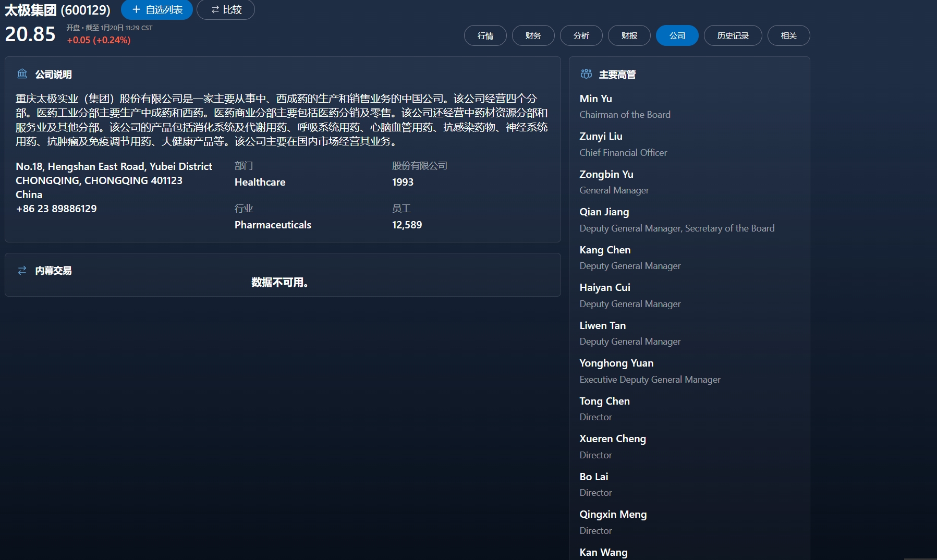This screenshot has width=937, height=560.
Task: Click the 公司说明 section heading
Action: click(x=54, y=75)
